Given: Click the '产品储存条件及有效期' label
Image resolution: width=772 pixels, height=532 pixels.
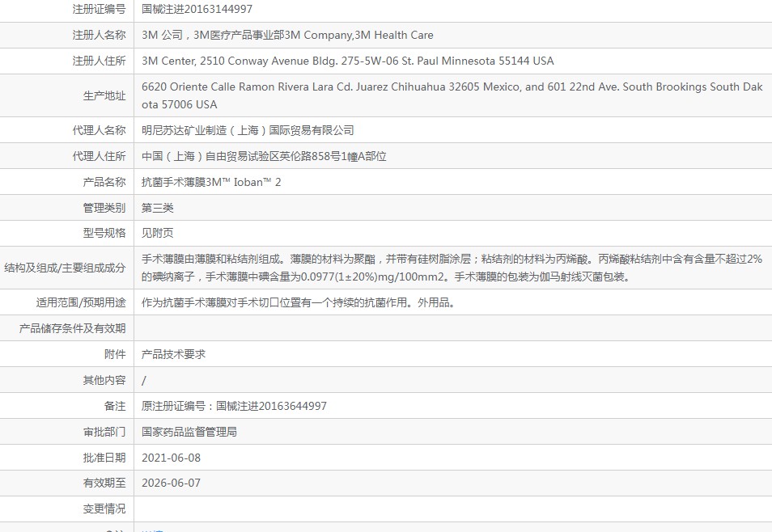Looking at the screenshot, I should coord(72,328).
